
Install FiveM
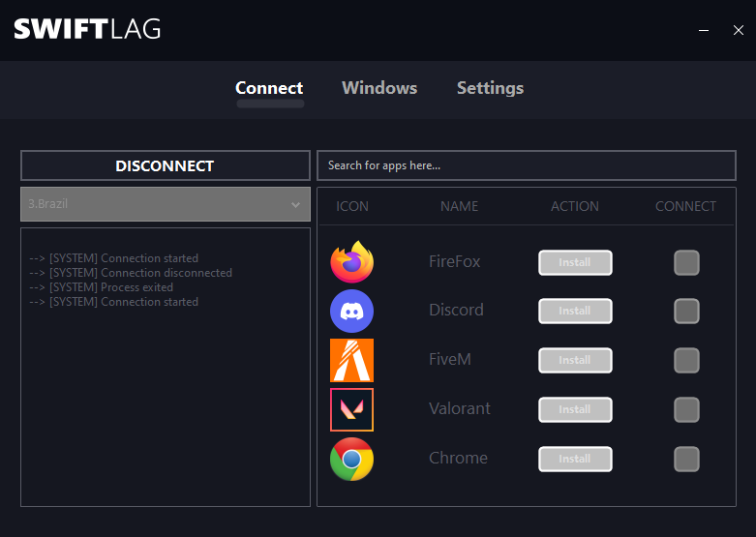(575, 360)
